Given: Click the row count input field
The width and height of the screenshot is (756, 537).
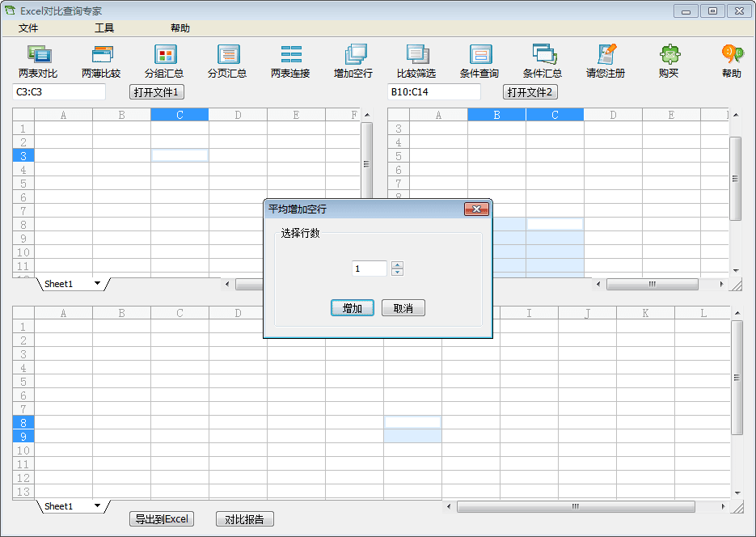Looking at the screenshot, I should point(370,268).
